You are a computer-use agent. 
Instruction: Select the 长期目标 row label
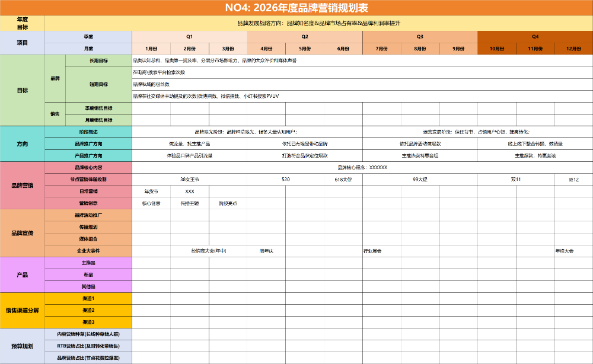[x=98, y=60]
